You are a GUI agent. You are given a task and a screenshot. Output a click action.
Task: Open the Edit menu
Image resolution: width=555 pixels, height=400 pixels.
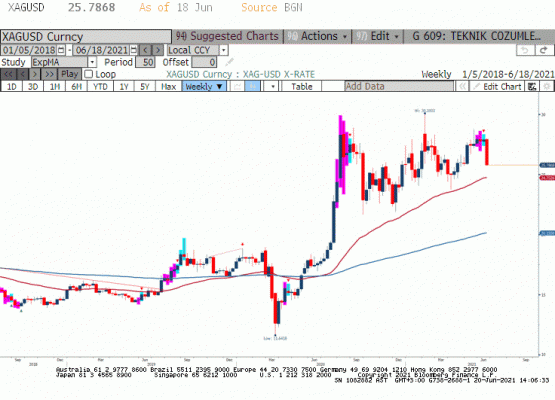pos(378,36)
